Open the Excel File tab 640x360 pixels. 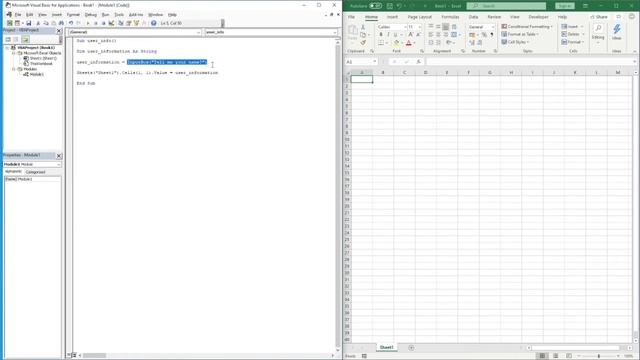pyautogui.click(x=351, y=17)
